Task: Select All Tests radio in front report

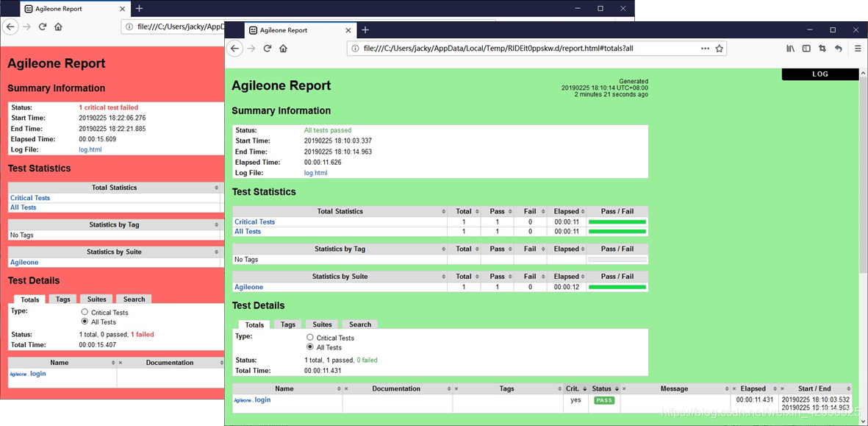Action: pos(310,347)
